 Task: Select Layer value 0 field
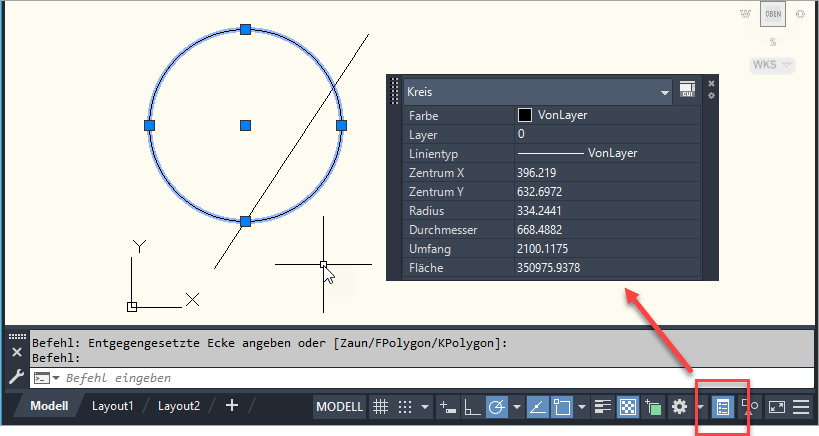(607, 134)
